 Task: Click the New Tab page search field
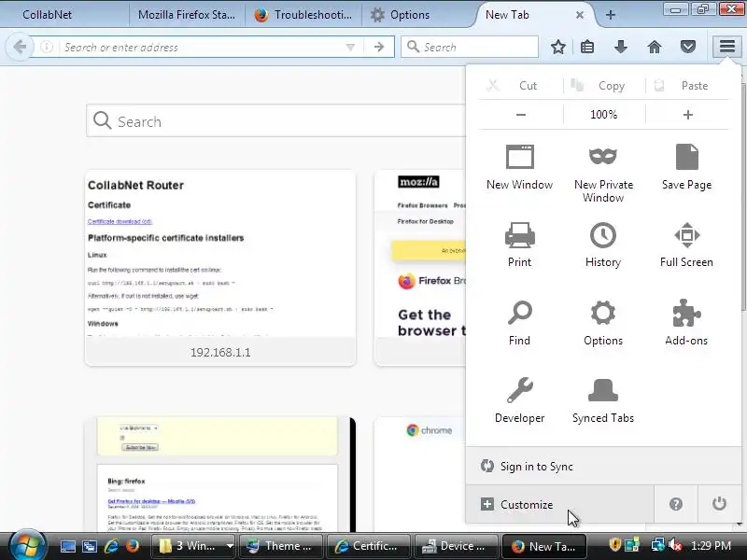[276, 121]
